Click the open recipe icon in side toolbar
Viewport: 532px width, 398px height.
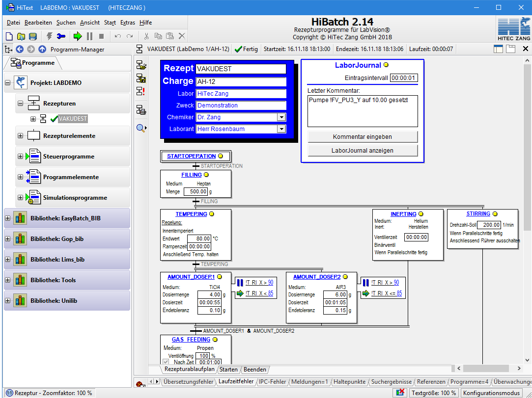[141, 65]
